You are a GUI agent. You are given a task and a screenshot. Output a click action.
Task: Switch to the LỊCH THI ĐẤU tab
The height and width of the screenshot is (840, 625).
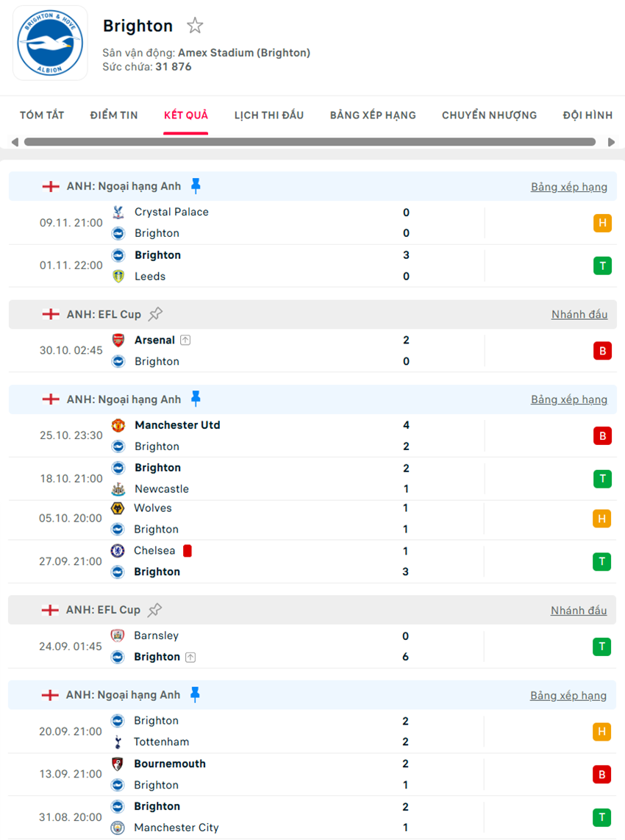271,115
